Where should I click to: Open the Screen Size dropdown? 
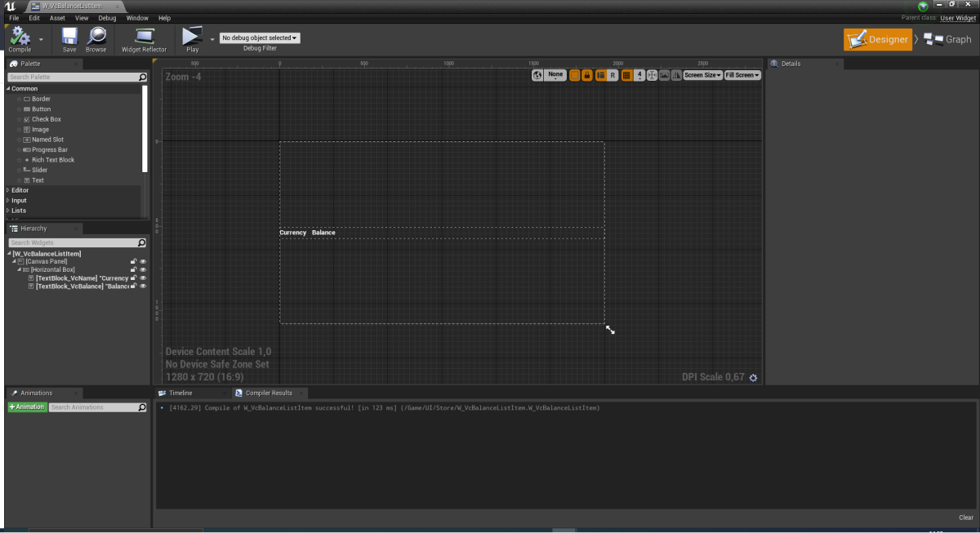pos(702,75)
